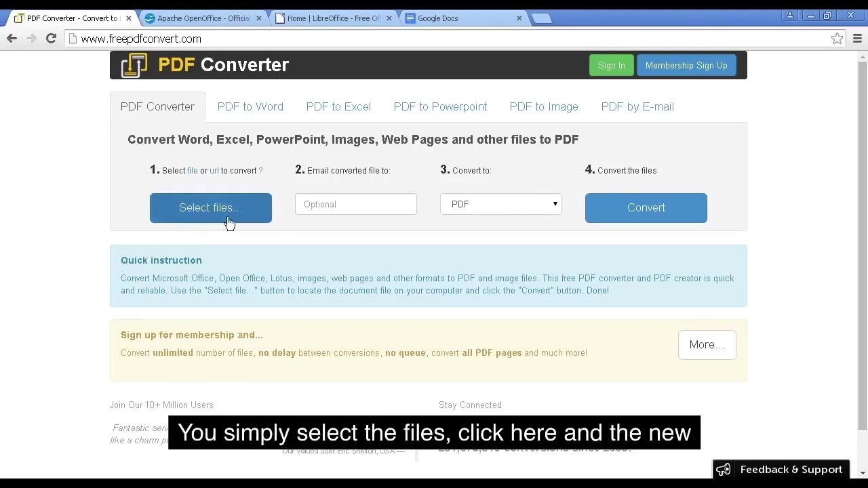Click the Chrome user profile icon
The height and width of the screenshot is (488, 868).
(x=790, y=16)
